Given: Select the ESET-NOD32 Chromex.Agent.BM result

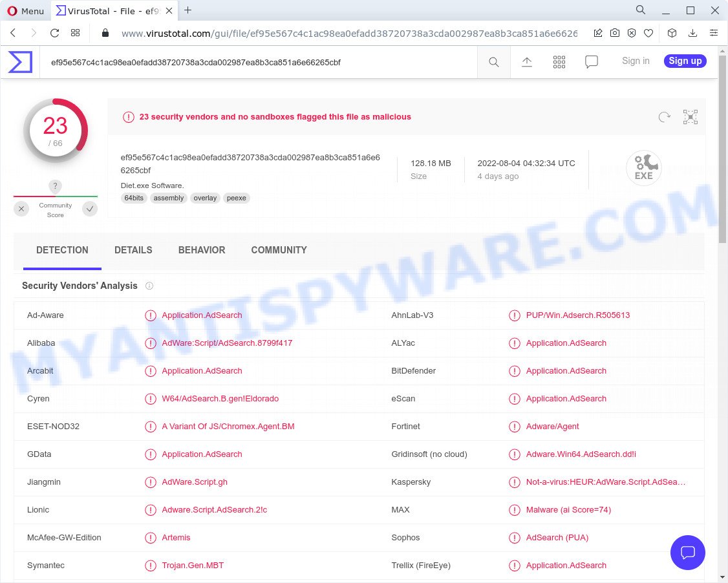Looking at the screenshot, I should click(228, 426).
